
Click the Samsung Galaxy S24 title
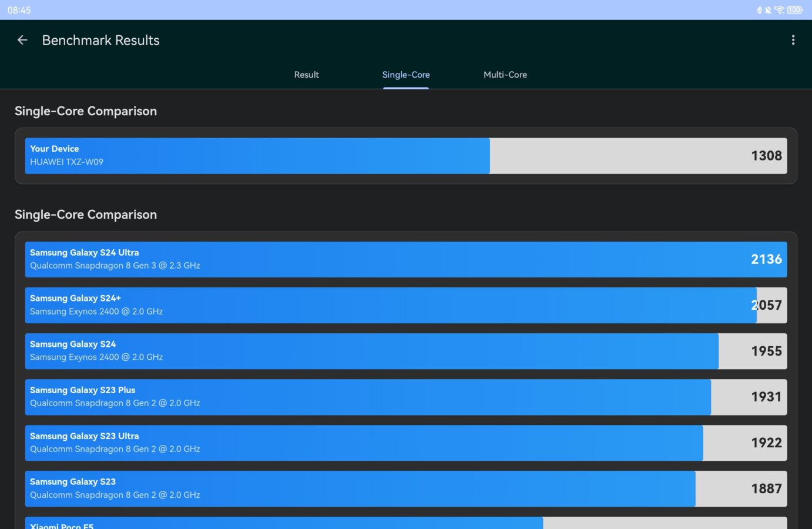click(73, 344)
